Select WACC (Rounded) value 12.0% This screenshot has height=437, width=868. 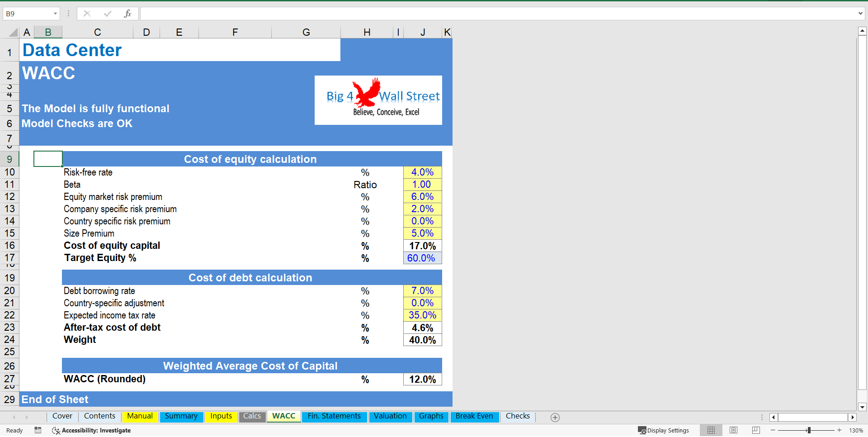422,379
